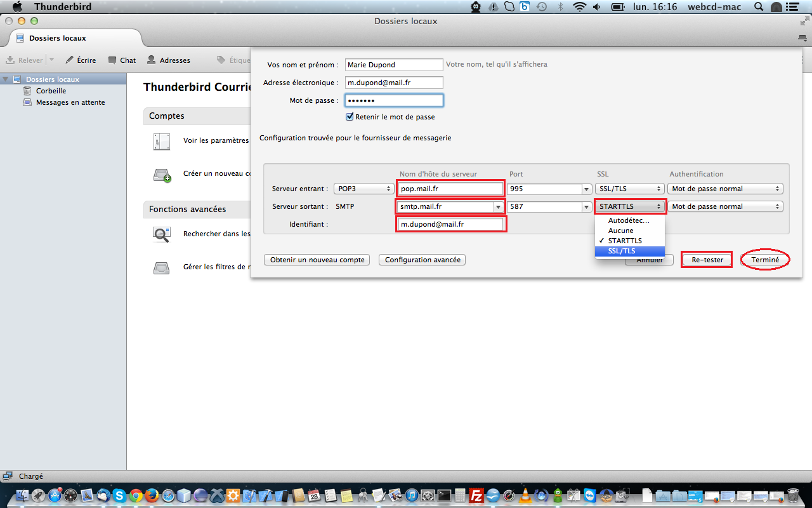This screenshot has width=812, height=508.
Task: Open the Messages en attente folder
Action: pyautogui.click(x=64, y=102)
